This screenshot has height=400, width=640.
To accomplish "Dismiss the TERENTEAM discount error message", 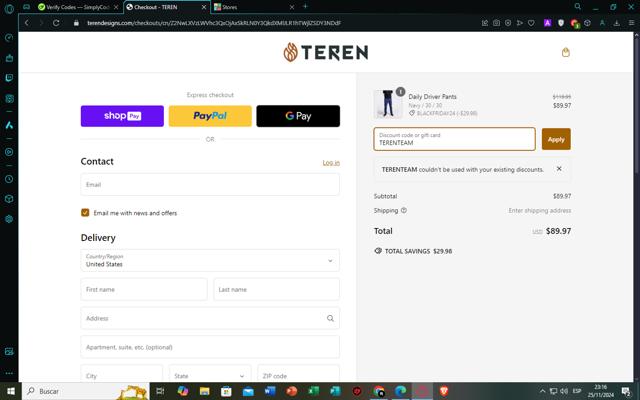I will [x=559, y=169].
